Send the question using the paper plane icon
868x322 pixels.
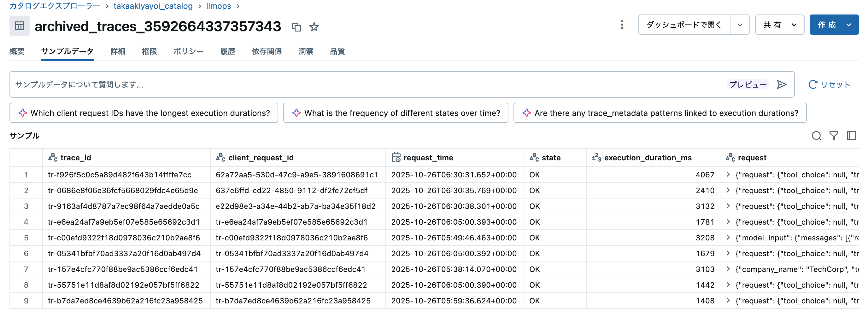point(782,84)
